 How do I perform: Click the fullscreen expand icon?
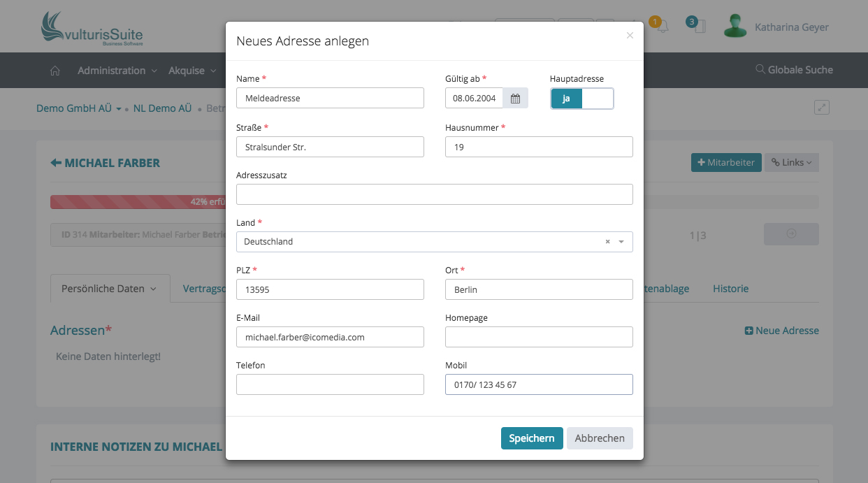[x=822, y=108]
